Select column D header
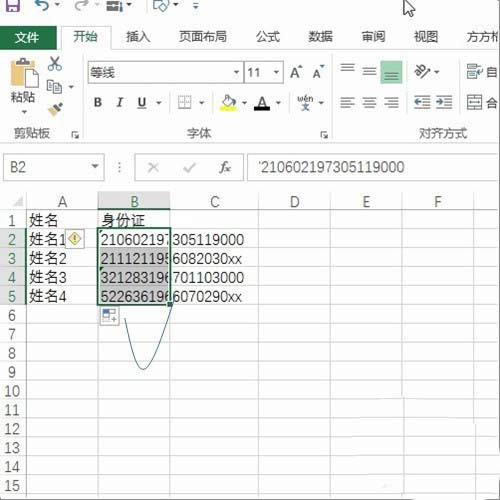 pyautogui.click(x=294, y=201)
